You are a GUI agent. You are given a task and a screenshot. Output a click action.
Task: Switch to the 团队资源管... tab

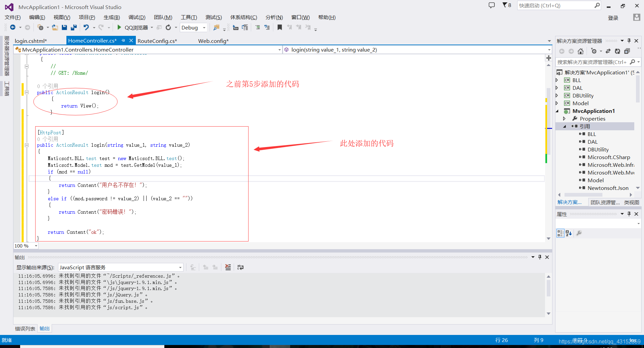point(605,202)
